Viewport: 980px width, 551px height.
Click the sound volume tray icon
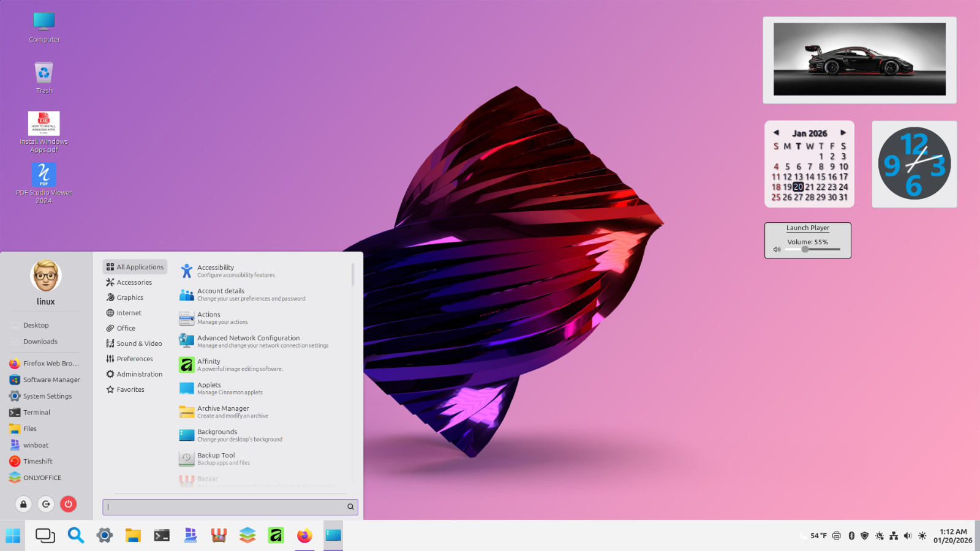click(908, 536)
